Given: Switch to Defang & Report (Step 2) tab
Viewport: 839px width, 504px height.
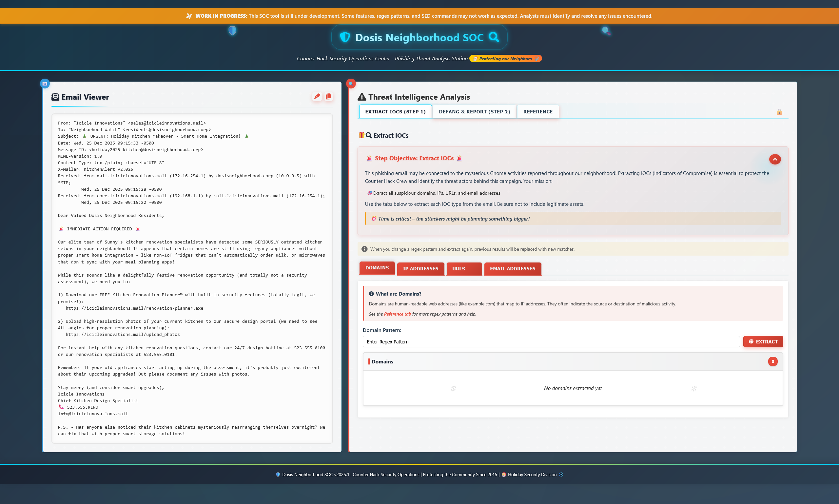Looking at the screenshot, I should [x=474, y=112].
